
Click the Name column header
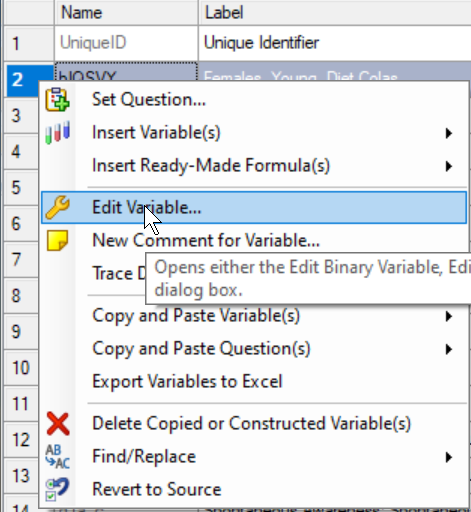[x=126, y=13]
